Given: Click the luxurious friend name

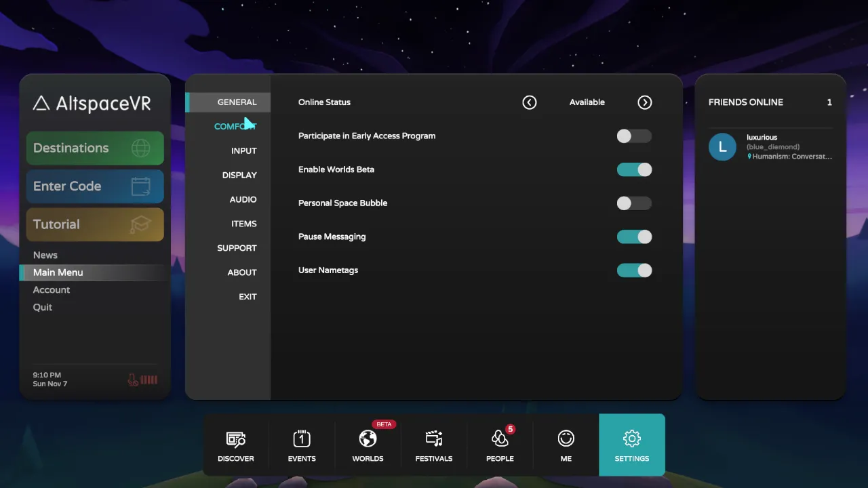Looking at the screenshot, I should coord(762,138).
